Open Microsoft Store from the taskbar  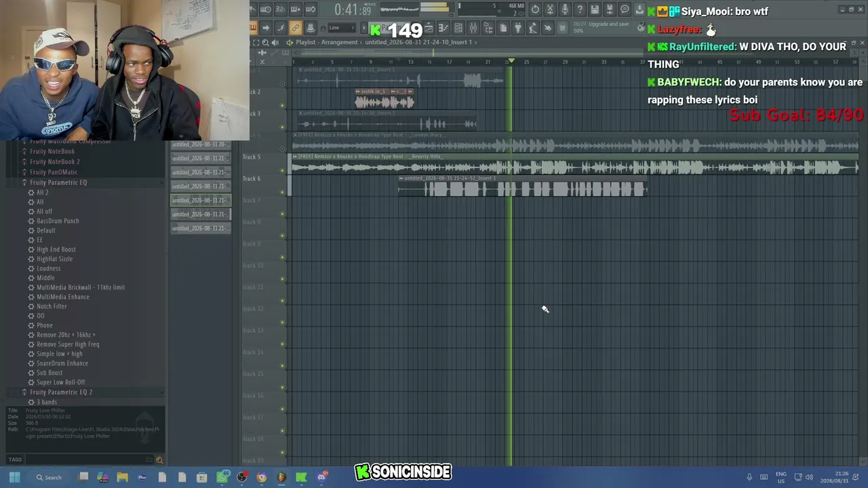click(x=201, y=477)
